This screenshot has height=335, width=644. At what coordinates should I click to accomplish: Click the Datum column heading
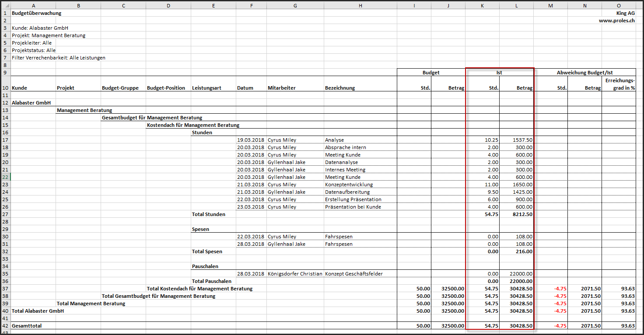(245, 88)
